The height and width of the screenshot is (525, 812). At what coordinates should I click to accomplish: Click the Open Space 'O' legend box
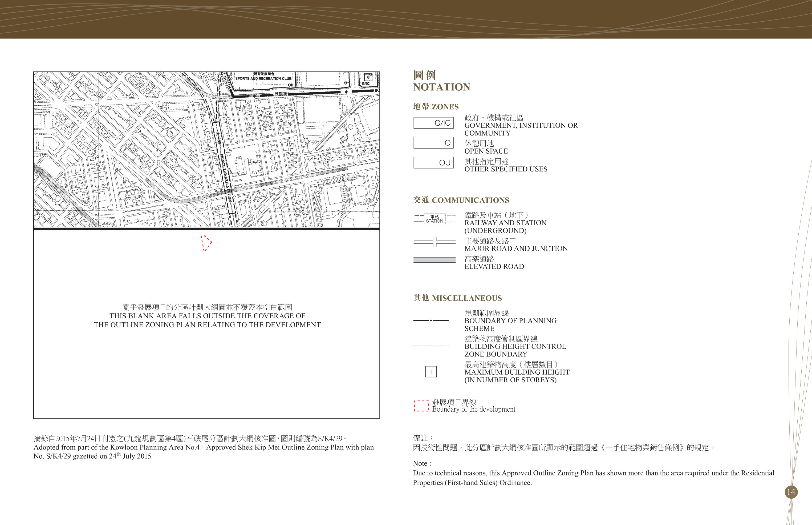(x=433, y=143)
